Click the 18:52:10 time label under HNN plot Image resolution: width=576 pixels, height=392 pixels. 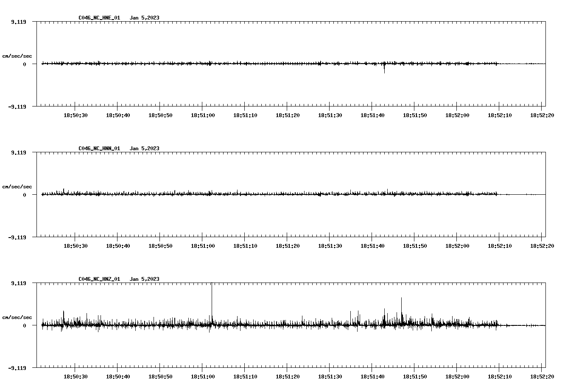click(500, 246)
